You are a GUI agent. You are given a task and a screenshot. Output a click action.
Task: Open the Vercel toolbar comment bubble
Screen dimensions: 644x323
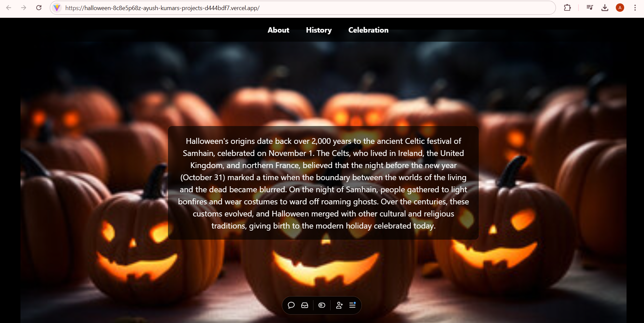(x=291, y=305)
